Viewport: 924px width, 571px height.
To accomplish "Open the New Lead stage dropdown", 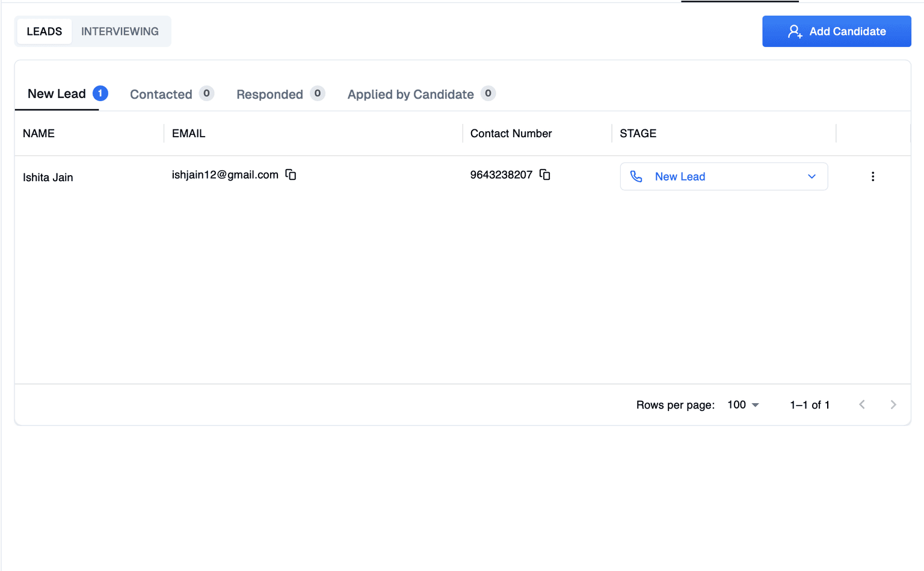I will pos(724,176).
